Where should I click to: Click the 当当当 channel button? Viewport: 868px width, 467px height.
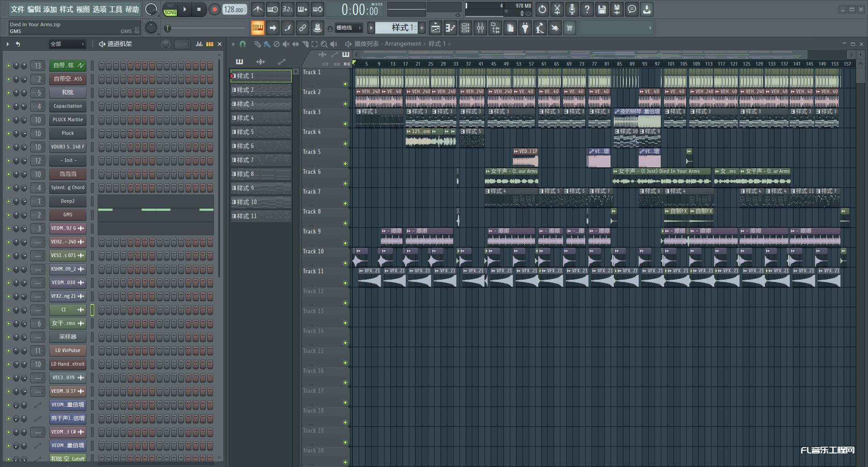point(68,174)
